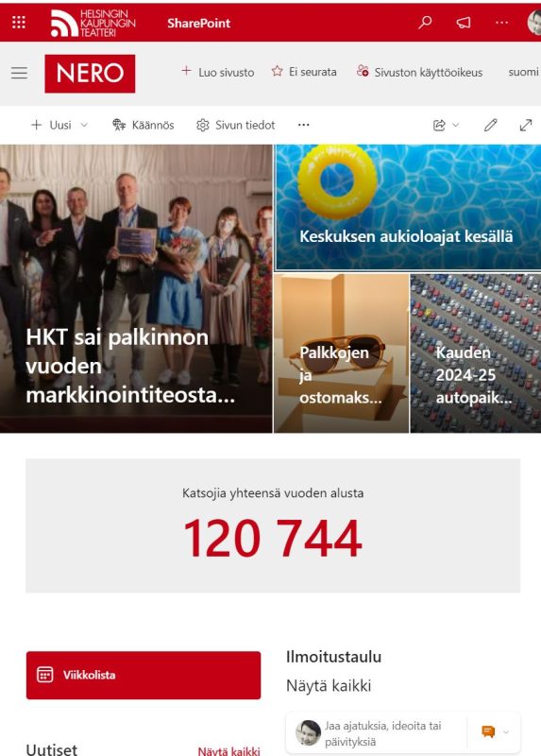Open the Käännös command
This screenshot has width=541, height=756.
click(x=144, y=125)
